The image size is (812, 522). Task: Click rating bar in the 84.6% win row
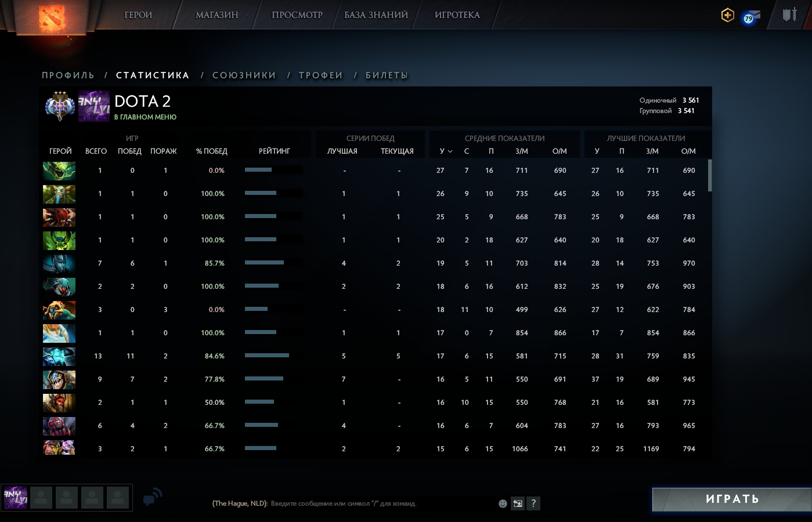point(273,356)
